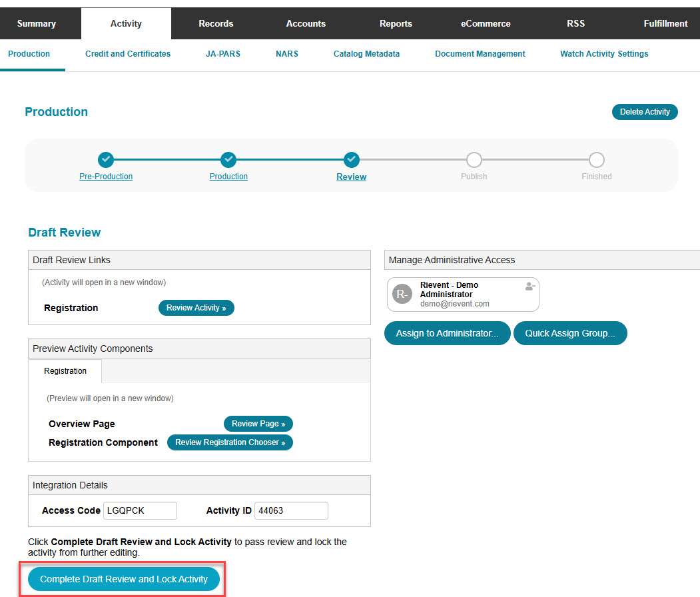Open the Accounts tab

coord(306,24)
